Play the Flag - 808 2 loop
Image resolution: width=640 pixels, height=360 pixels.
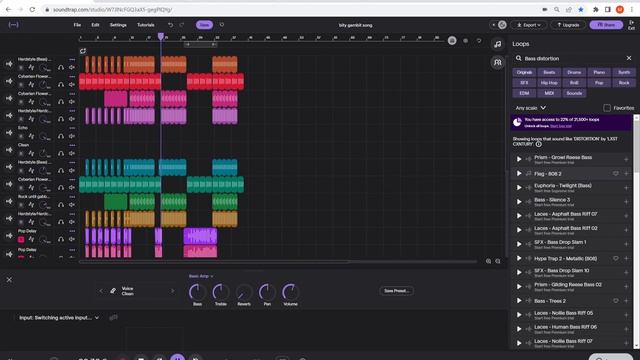point(519,173)
